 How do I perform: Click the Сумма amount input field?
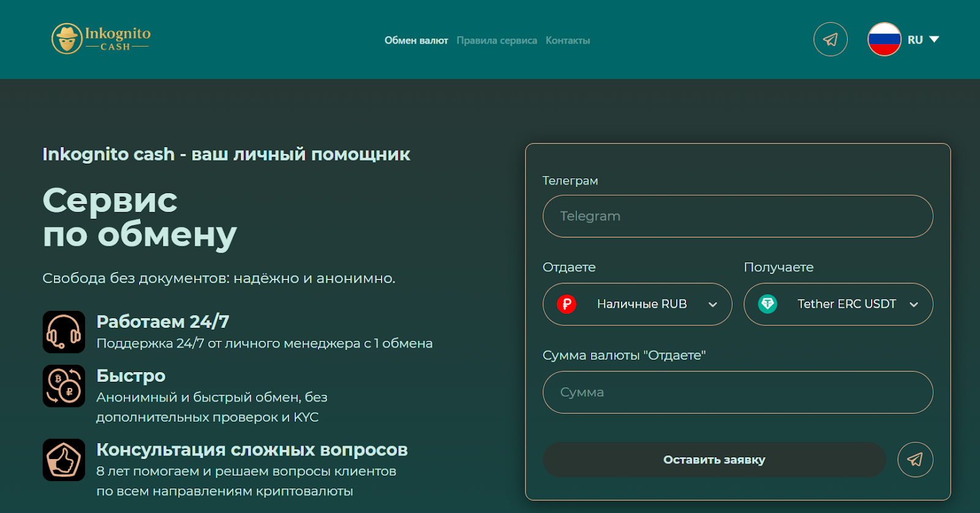click(x=737, y=392)
